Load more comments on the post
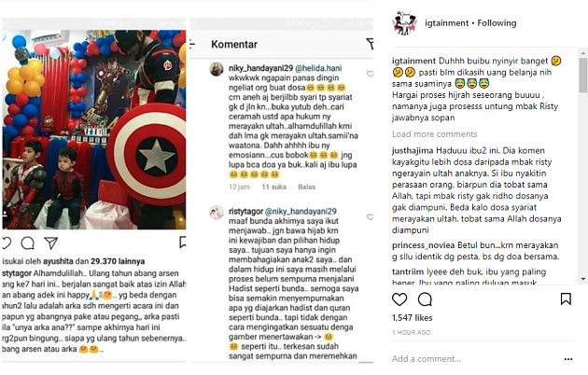This screenshot has height=375, width=588. click(434, 134)
